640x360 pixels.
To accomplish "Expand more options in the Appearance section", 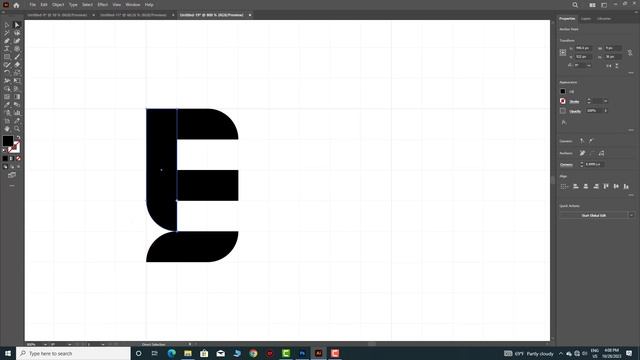I will click(x=631, y=130).
